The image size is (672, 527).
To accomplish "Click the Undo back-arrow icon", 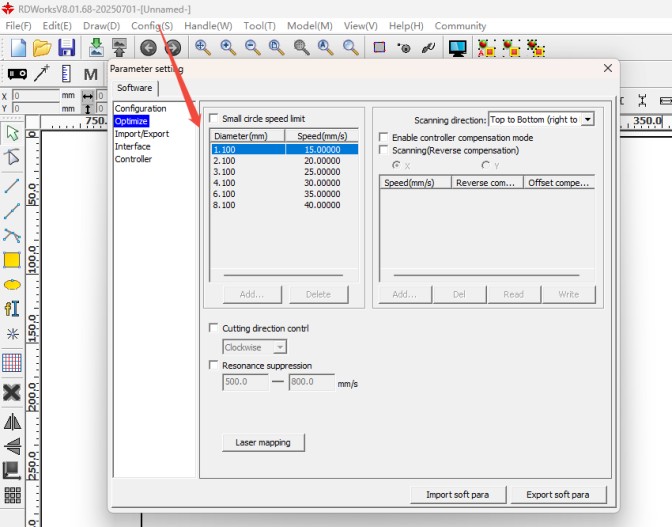I will 148,48.
